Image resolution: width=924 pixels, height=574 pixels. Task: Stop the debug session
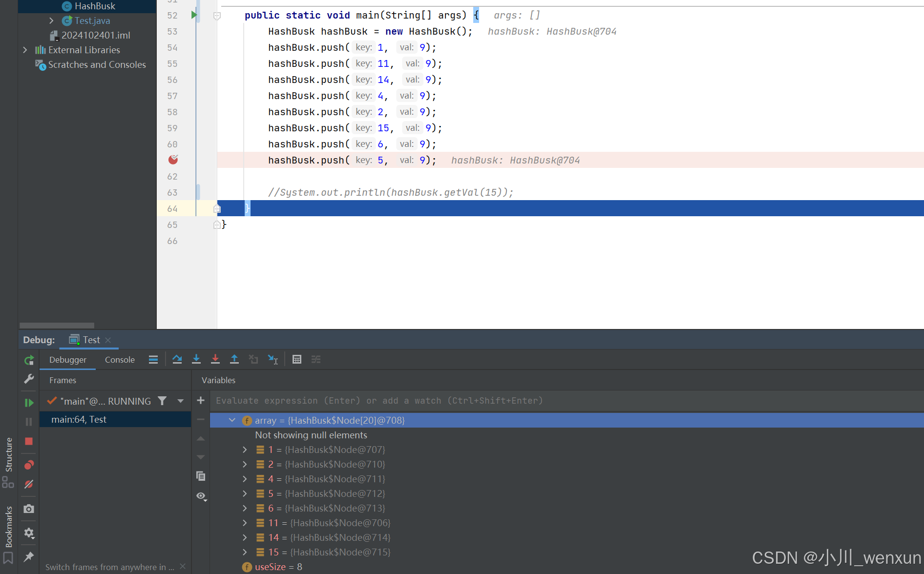tap(29, 441)
